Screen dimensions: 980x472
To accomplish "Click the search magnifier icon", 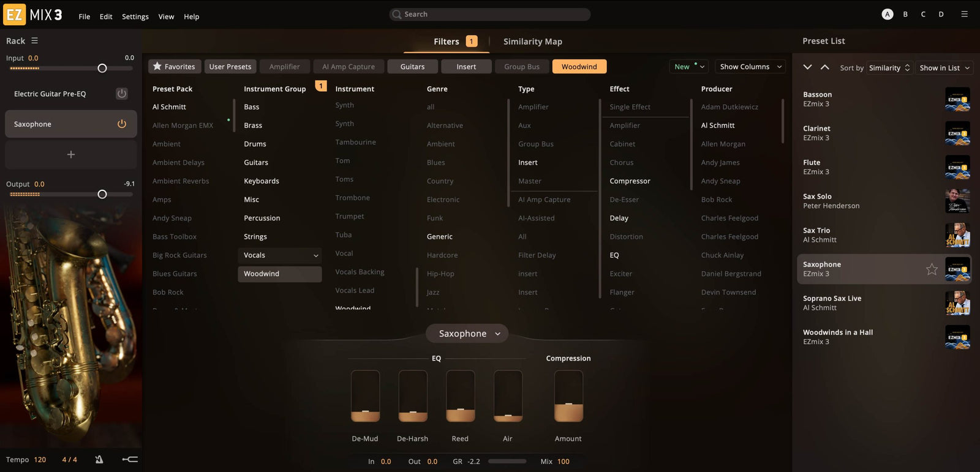I will point(397,14).
